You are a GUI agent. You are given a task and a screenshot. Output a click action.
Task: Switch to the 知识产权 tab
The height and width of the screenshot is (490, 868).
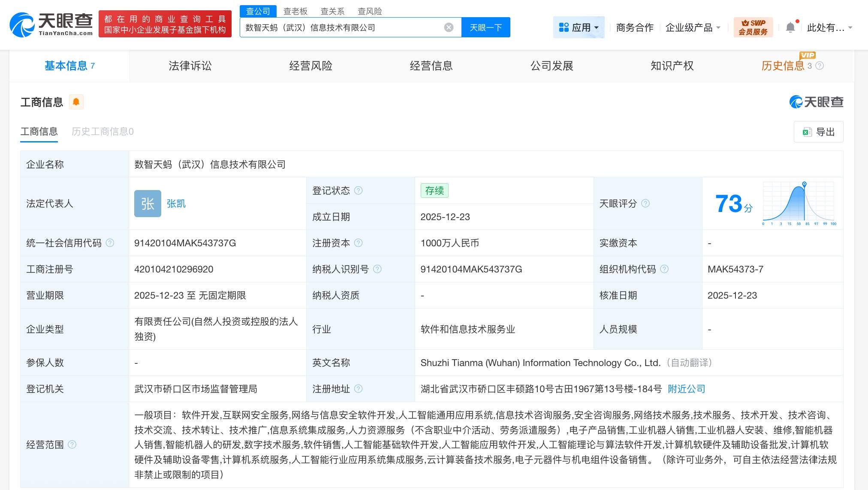(x=672, y=66)
